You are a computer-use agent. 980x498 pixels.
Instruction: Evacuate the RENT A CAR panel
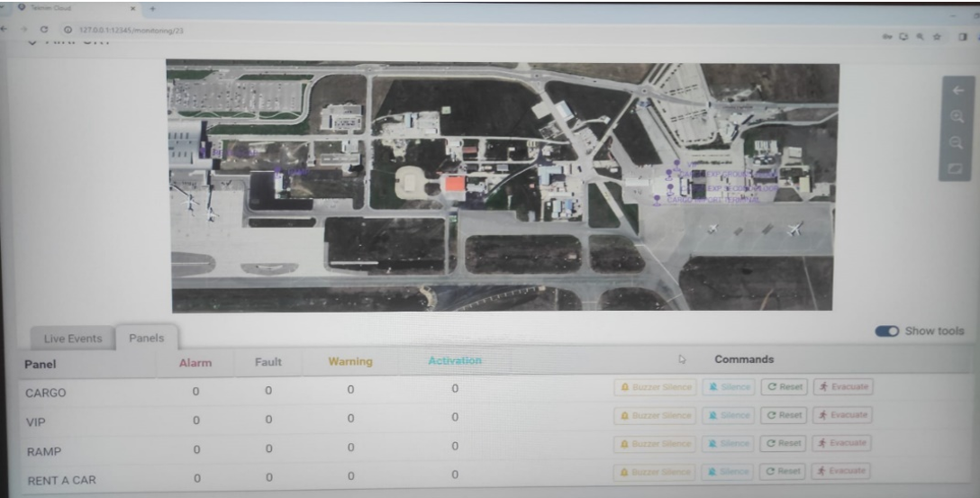click(x=842, y=471)
